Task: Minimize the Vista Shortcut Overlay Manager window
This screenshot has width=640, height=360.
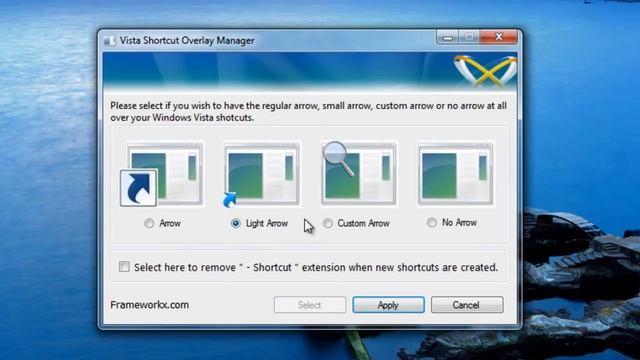Action: point(448,37)
